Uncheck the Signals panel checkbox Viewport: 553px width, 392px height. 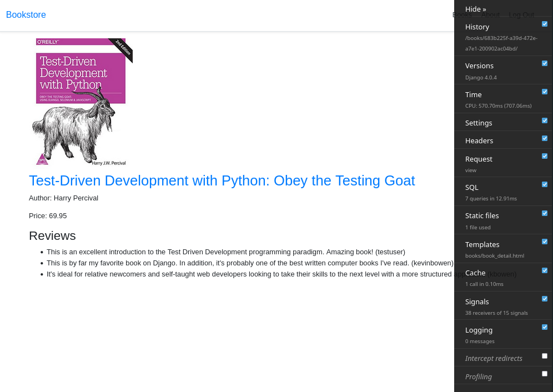[x=545, y=299]
